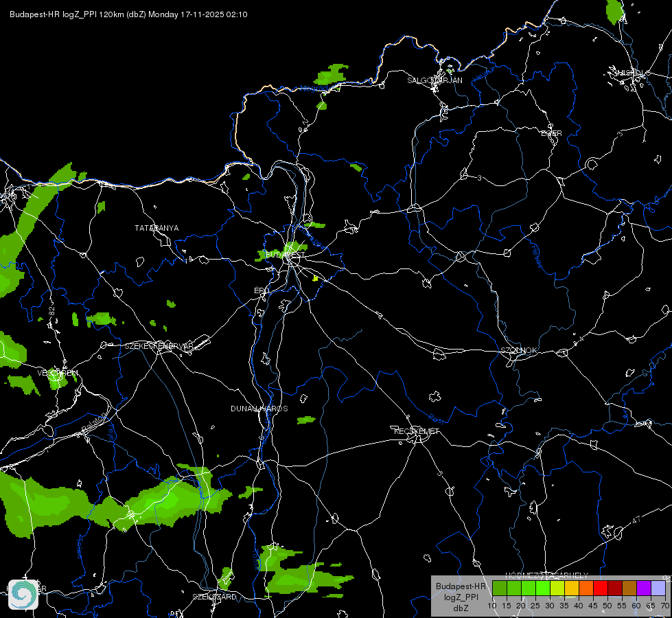
Task: Click the SZEKESFEHERVAR city label
Action: point(159,346)
